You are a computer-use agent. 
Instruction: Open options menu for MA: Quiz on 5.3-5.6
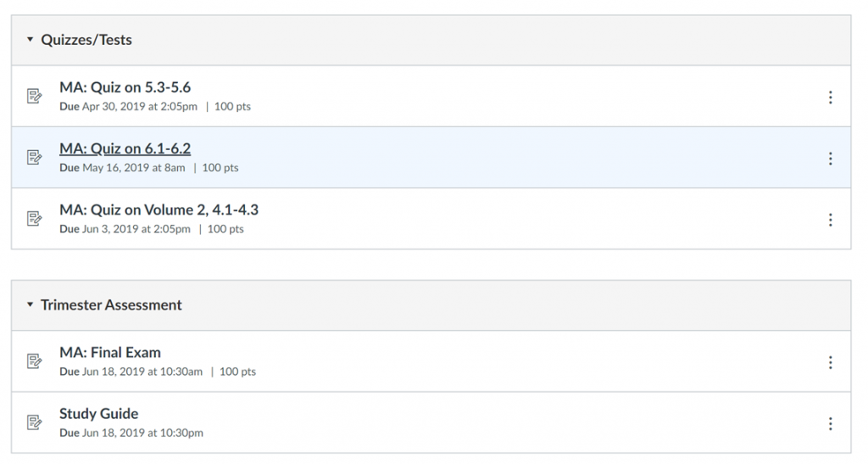830,98
